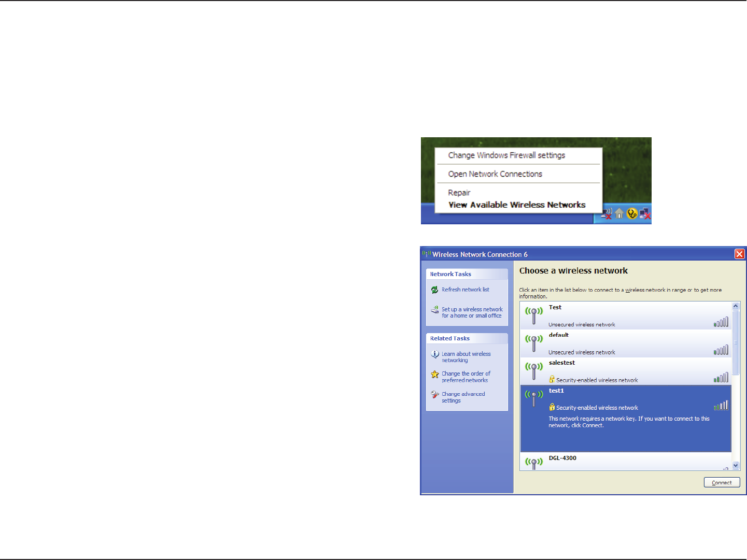Click the antenna icon of the DGL-4300 network
This screenshot has width=747, height=560.
(x=534, y=463)
